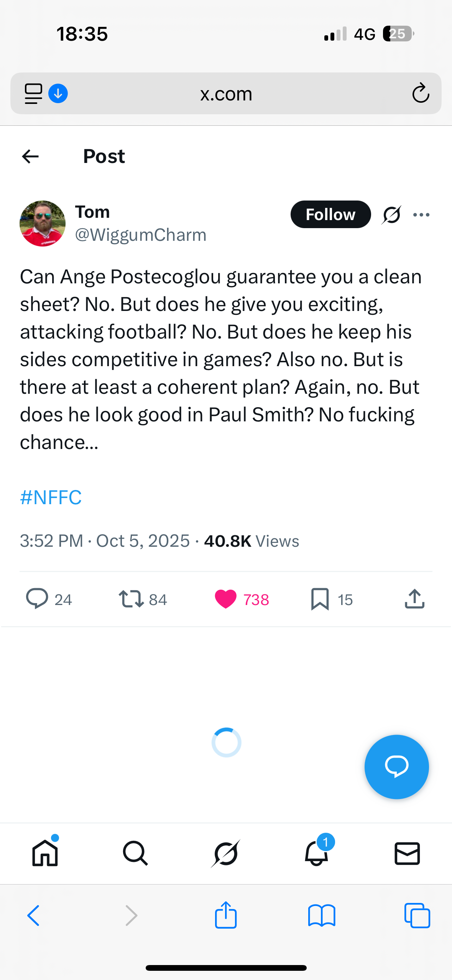The width and height of the screenshot is (452, 980).
Task: Reload the page in Safari
Action: pyautogui.click(x=421, y=93)
